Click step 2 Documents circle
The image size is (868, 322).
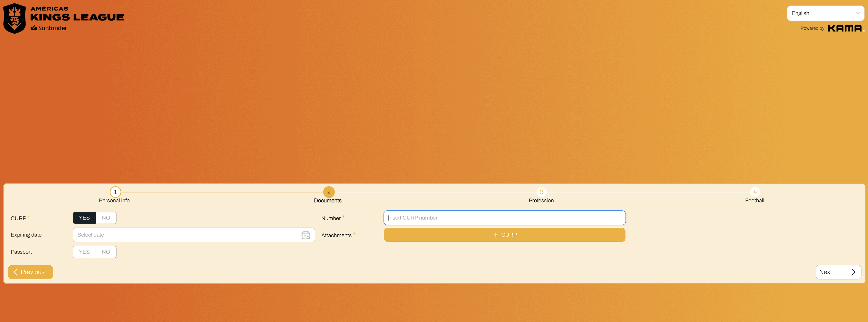(x=329, y=192)
